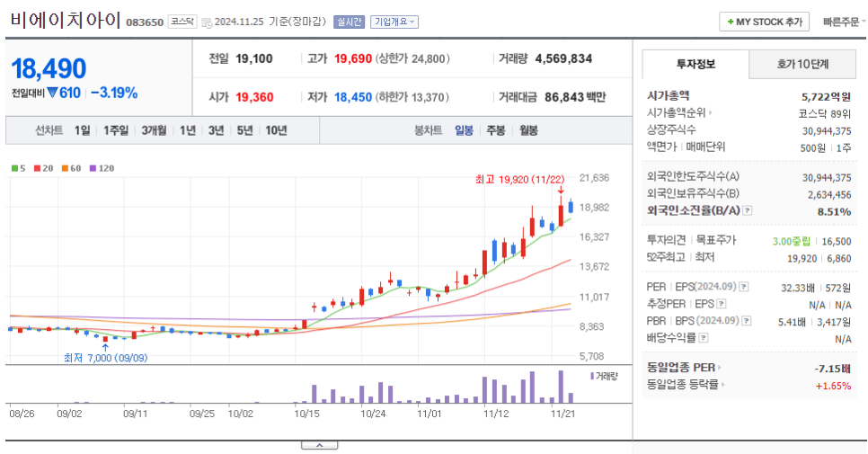
Task: Click green 5-day moving average legend marker
Action: pos(14,168)
